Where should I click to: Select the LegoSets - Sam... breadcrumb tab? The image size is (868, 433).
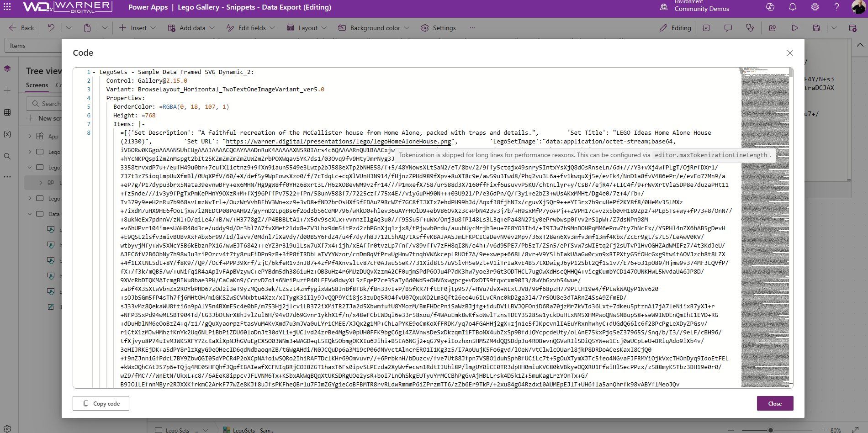click(249, 430)
